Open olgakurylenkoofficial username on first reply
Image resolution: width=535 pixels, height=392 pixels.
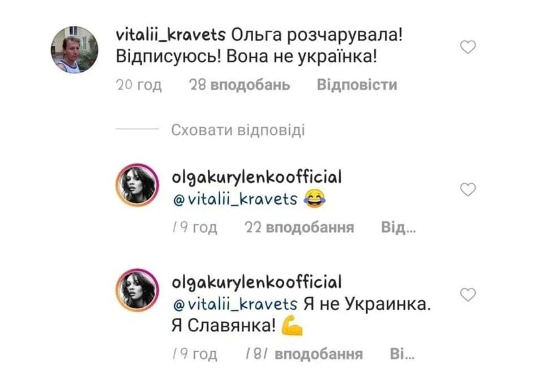256,177
